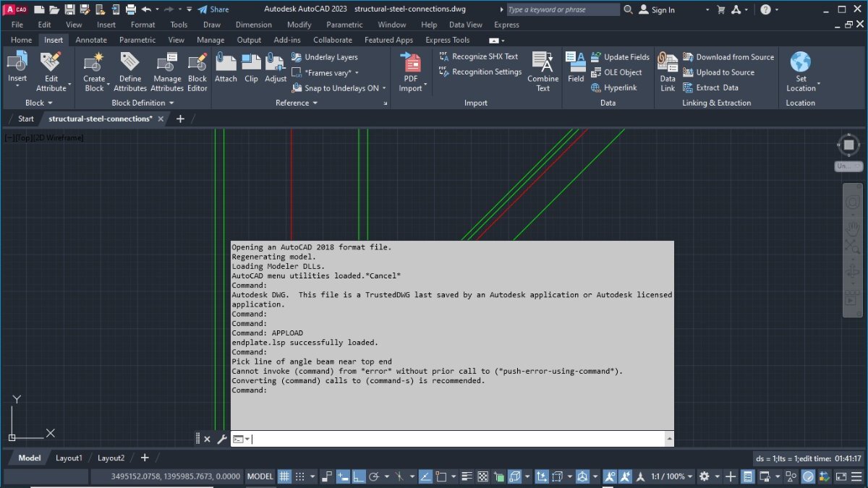Switch to the Home ribbon tab
This screenshot has width=868, height=488.
(21, 40)
